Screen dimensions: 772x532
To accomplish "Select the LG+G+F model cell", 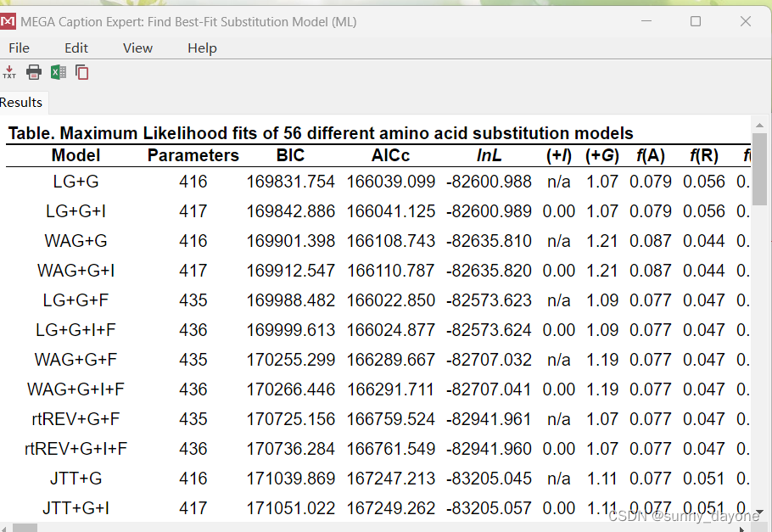I will pos(76,300).
